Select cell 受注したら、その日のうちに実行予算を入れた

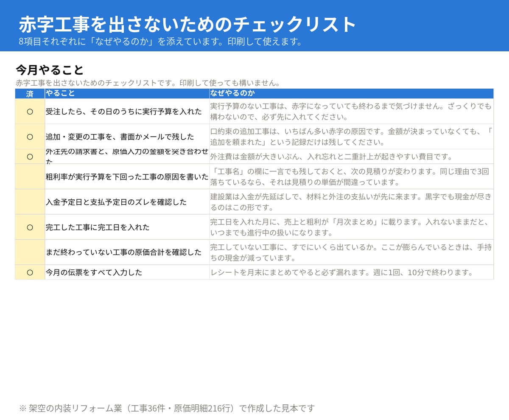pos(127,112)
